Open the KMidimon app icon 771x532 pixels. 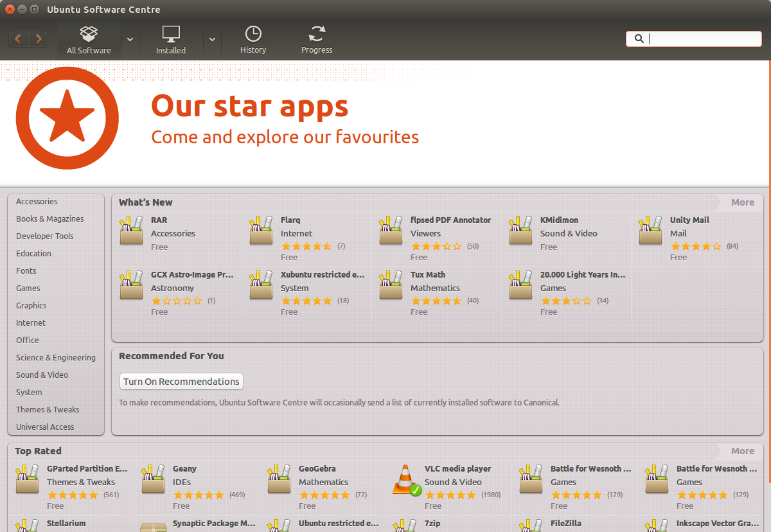pos(521,231)
